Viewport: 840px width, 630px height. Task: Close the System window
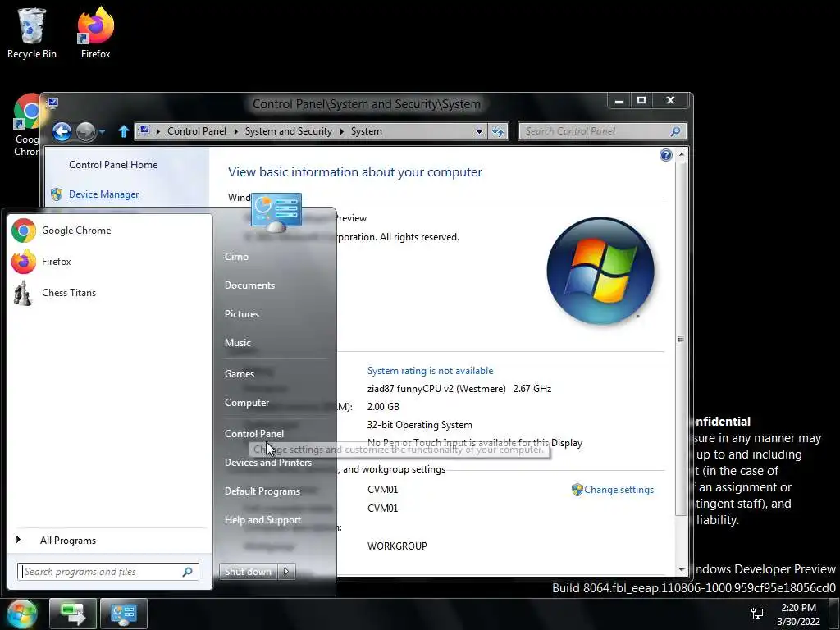[670, 100]
